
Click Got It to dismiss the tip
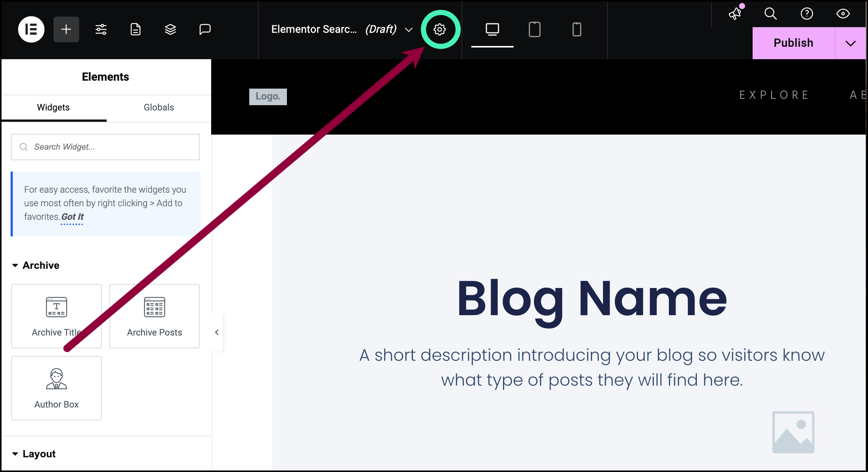[x=73, y=217]
